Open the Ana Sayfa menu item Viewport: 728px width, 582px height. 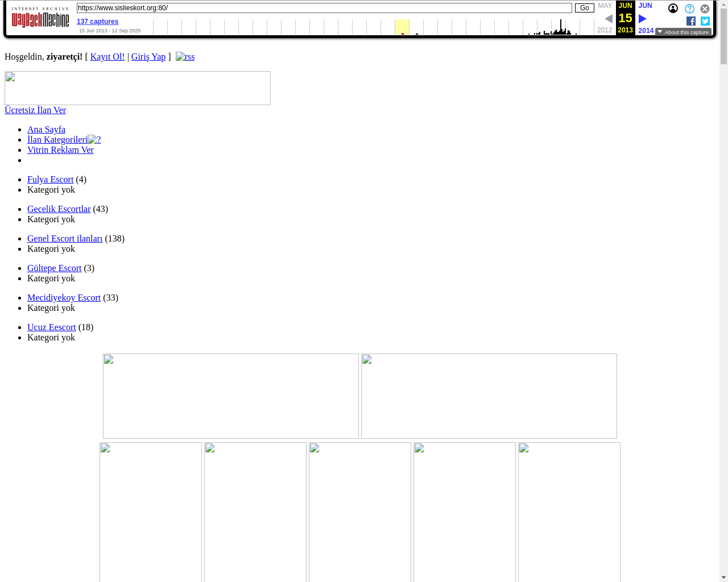tap(46, 130)
